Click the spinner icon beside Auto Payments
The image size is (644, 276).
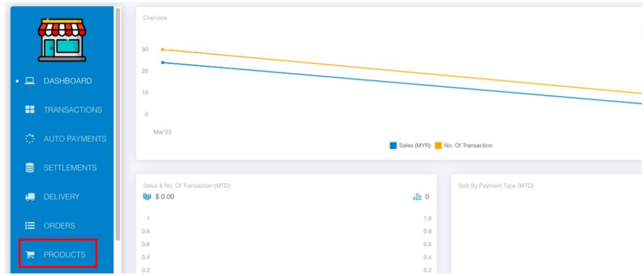(30, 139)
